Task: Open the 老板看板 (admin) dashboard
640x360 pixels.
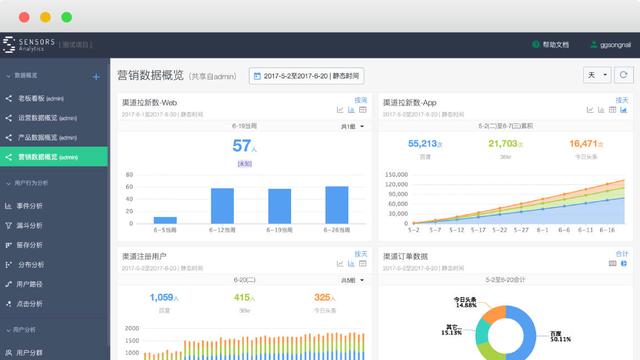Action: [x=41, y=98]
